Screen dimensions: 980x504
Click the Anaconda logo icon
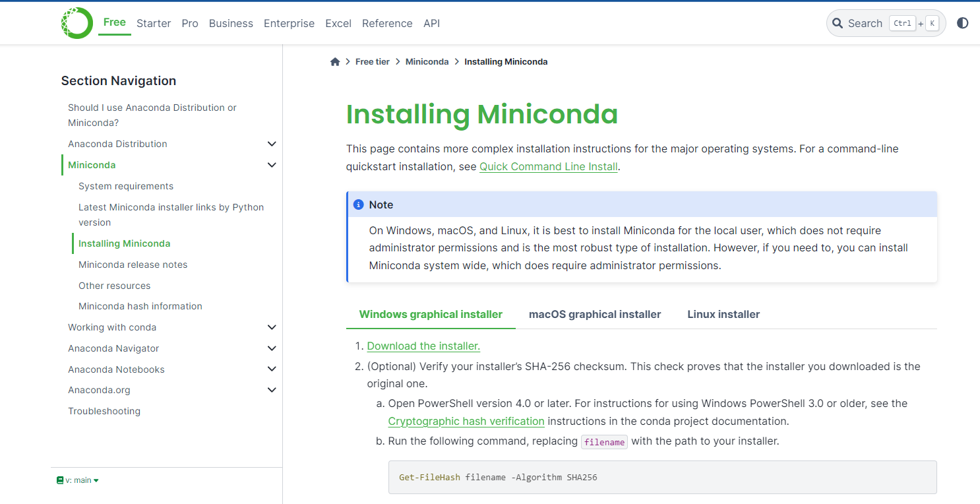(77, 23)
